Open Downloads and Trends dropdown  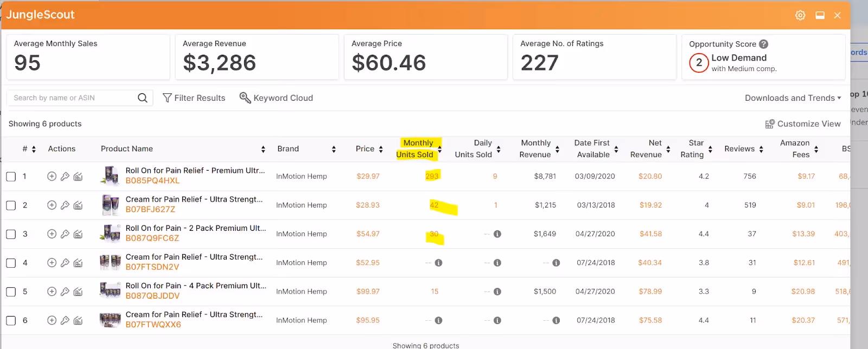coord(793,98)
